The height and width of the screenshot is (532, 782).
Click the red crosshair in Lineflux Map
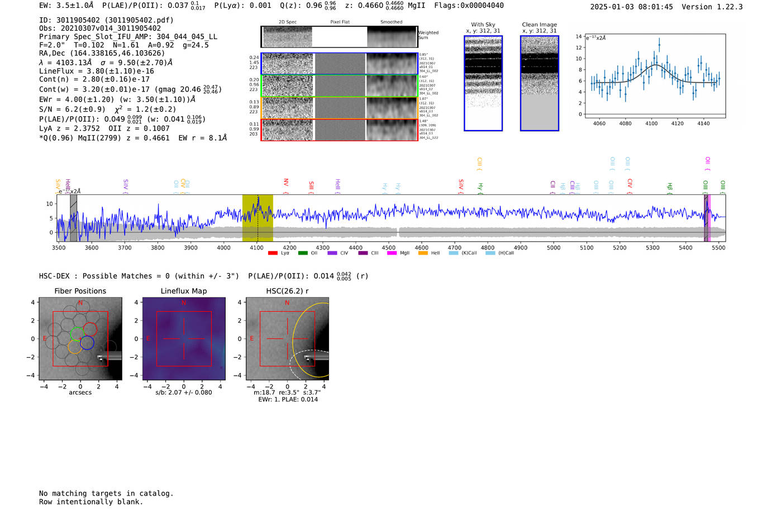click(184, 338)
